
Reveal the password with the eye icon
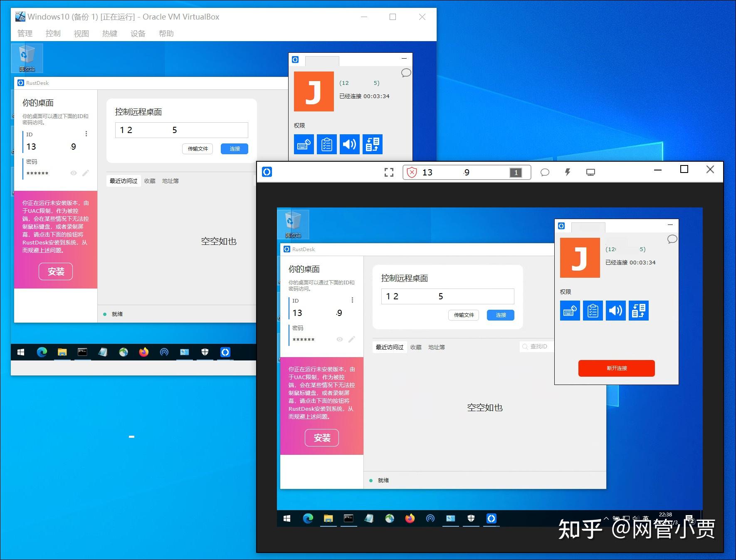(74, 173)
